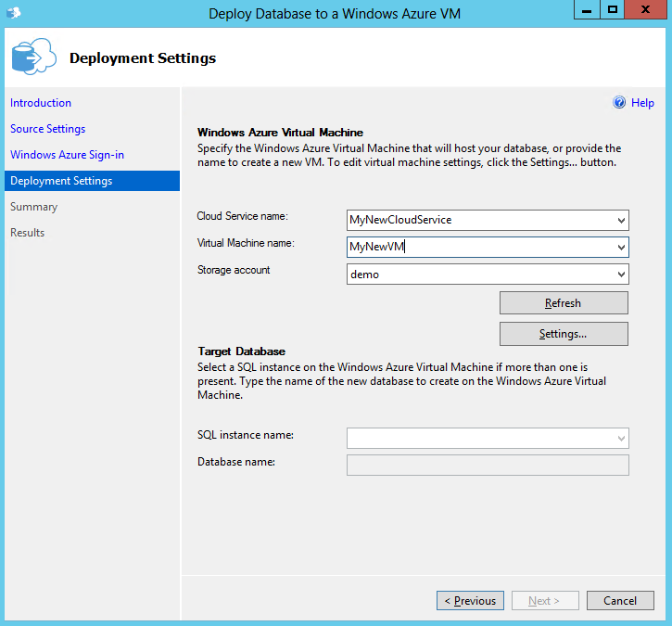Switch to Windows Azure Sign-in step
This screenshot has height=626, width=672.
(x=67, y=155)
